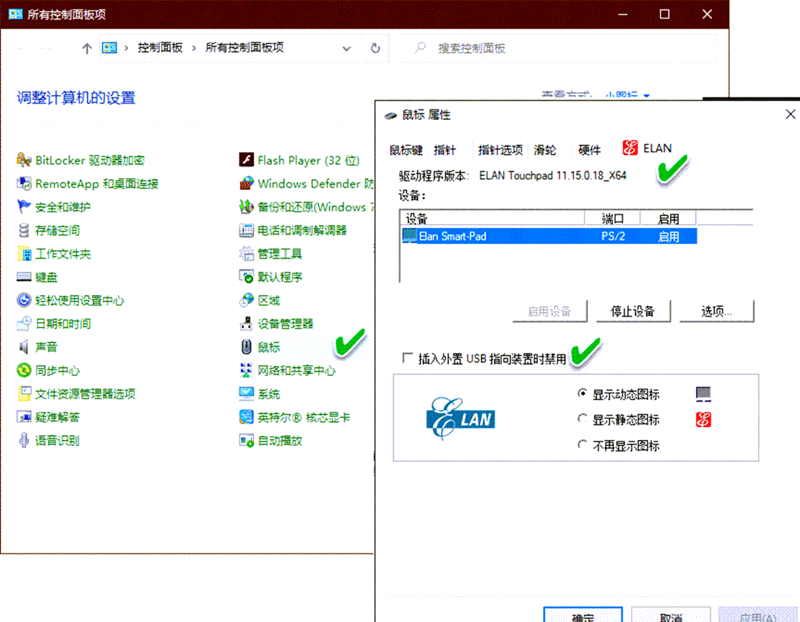Click the 选项... button

click(716, 311)
